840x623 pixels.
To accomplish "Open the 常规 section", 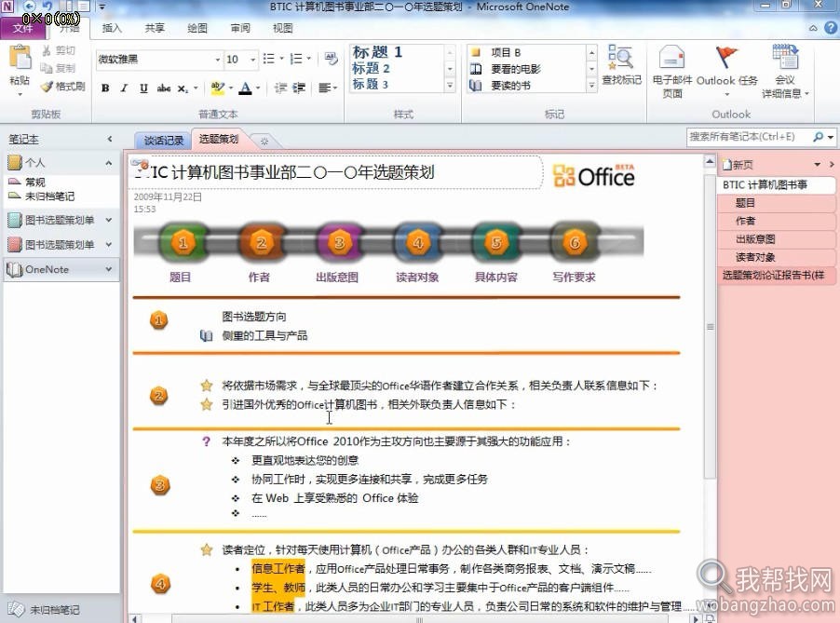I will point(34,183).
